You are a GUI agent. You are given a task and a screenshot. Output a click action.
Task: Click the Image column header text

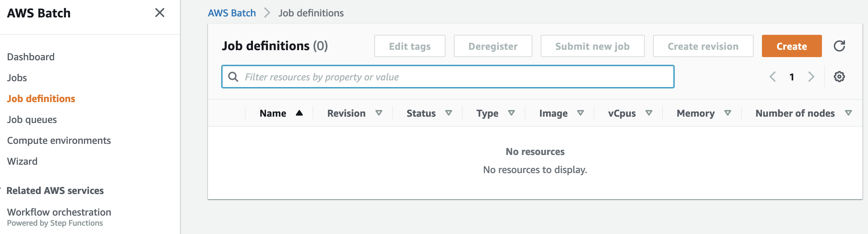point(553,114)
